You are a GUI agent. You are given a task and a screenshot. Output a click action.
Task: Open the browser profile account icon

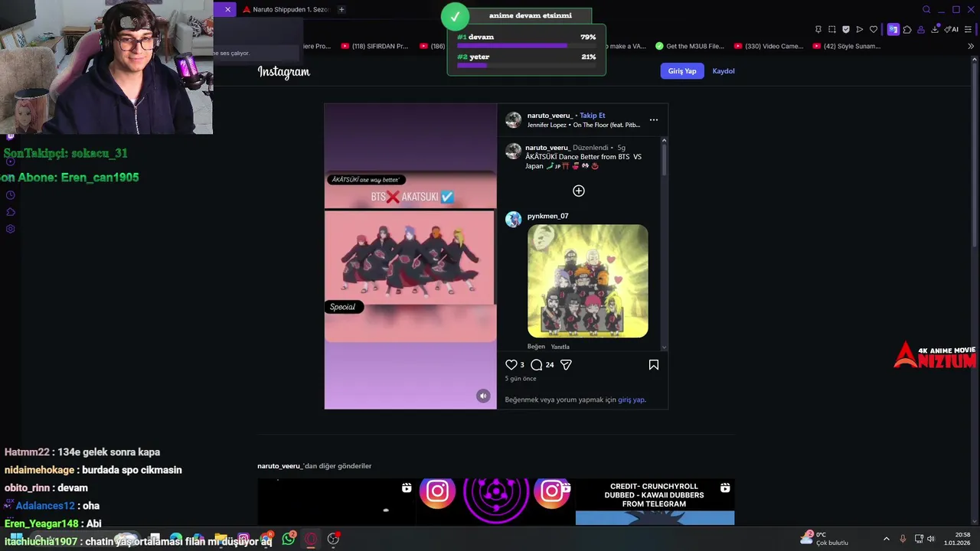coord(921,30)
